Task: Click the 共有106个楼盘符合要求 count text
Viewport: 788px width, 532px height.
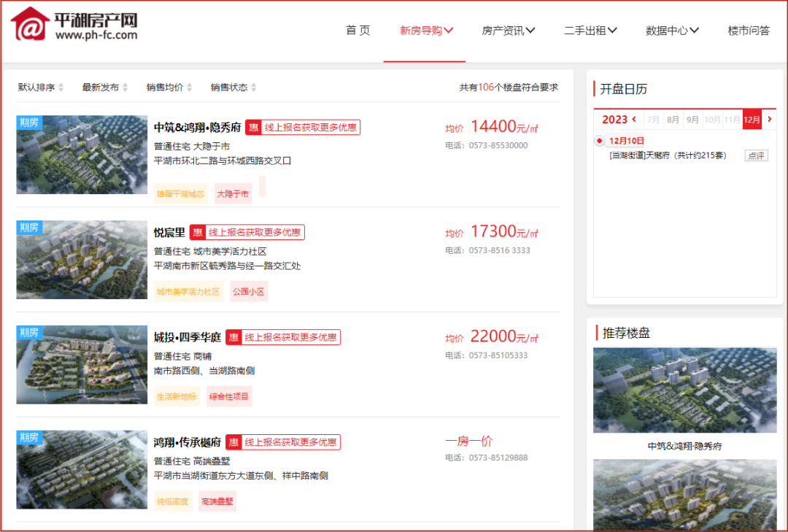Action: coord(509,88)
